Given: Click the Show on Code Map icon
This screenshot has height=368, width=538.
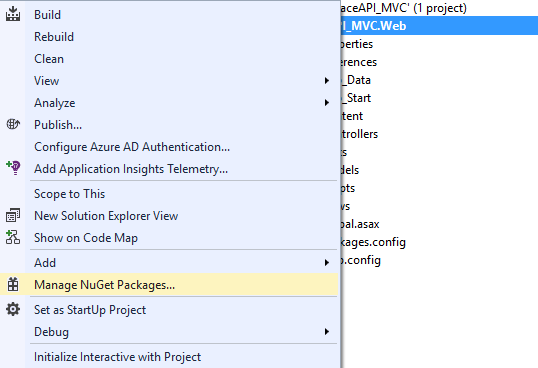Looking at the screenshot, I should pyautogui.click(x=13, y=237).
